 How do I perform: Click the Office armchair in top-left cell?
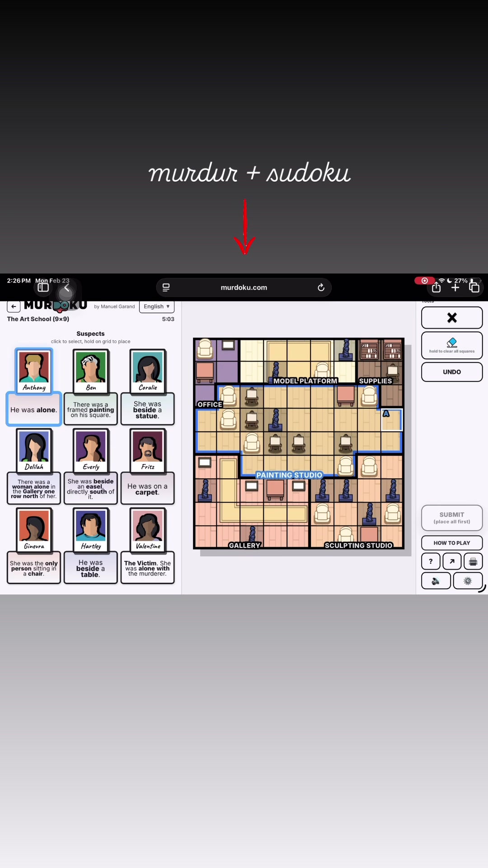point(206,349)
